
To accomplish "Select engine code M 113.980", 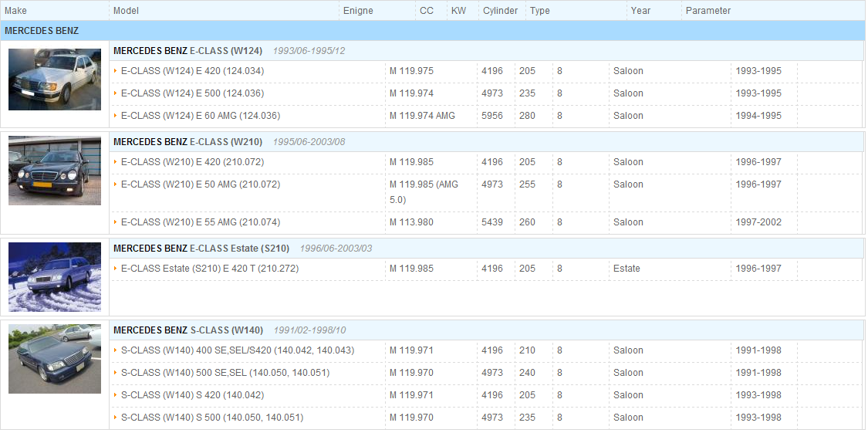I will pyautogui.click(x=411, y=222).
